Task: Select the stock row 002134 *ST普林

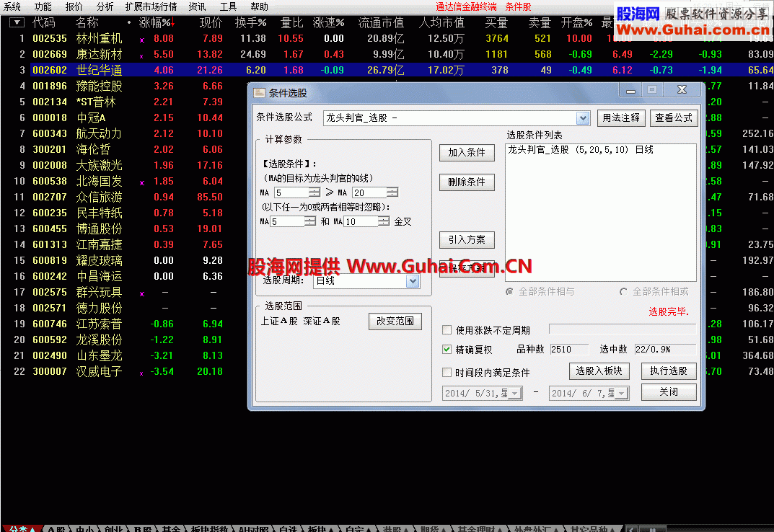Action: (123, 102)
